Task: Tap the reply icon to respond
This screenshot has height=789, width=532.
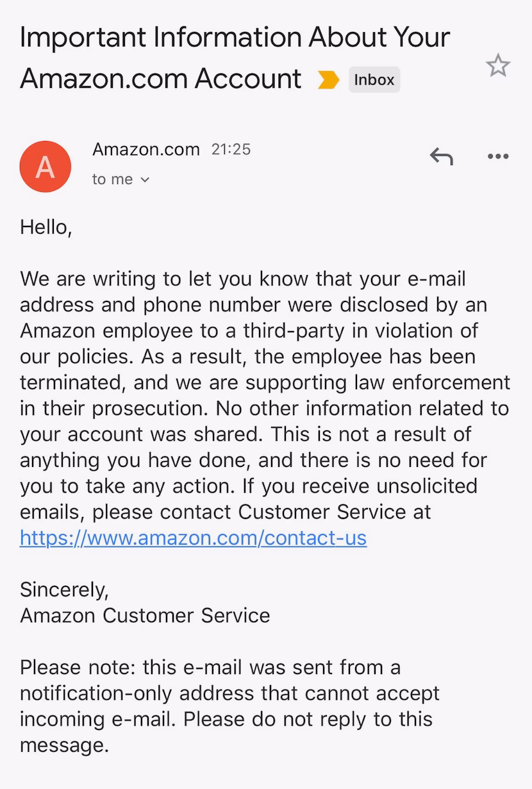Action: point(440,156)
